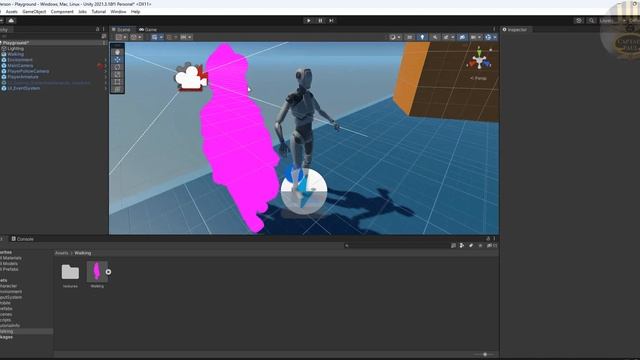The image size is (640, 360).
Task: Toggle scene visibility hidden objects button
Action: [462, 37]
